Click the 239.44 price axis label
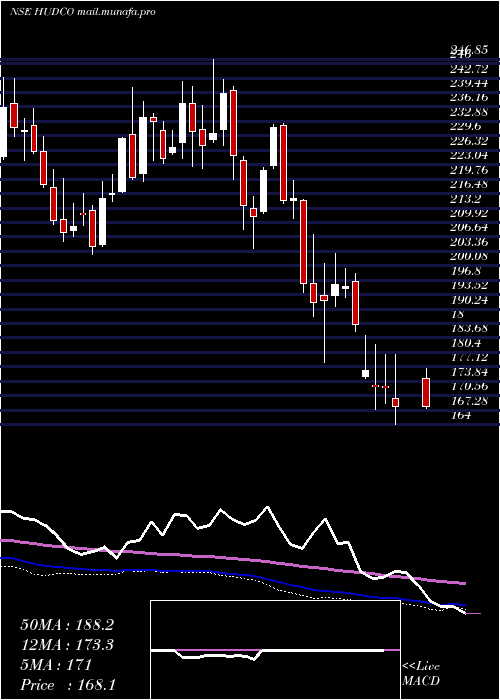 click(469, 83)
